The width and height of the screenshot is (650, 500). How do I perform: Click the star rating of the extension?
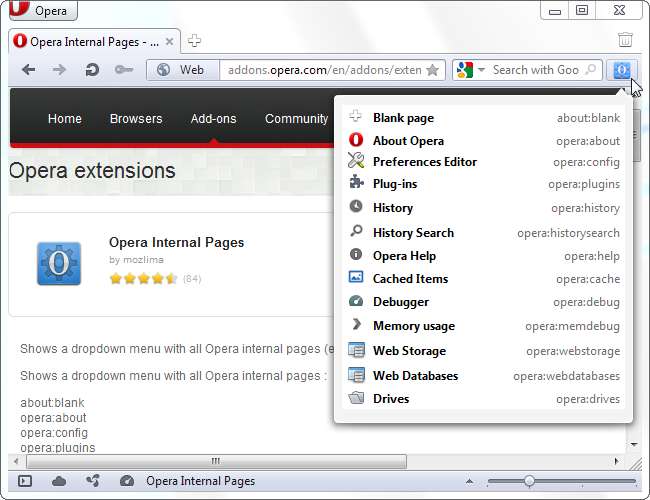(x=143, y=278)
